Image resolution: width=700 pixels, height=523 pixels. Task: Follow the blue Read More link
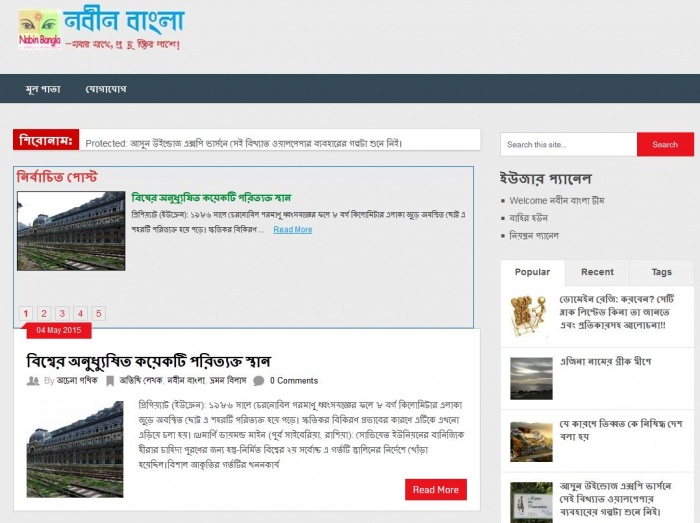(293, 229)
